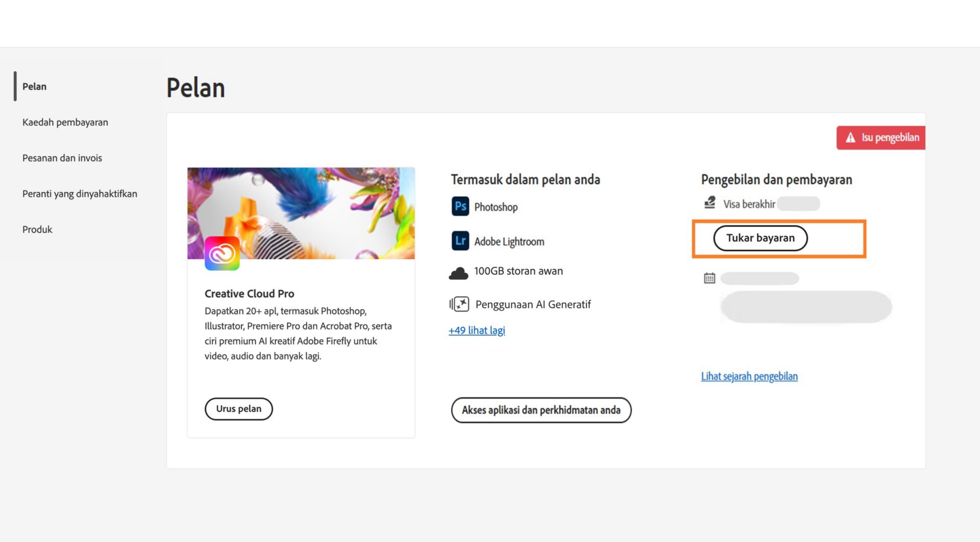Select the Penggunaan AI Generatif icon
Screen dimensions: 980x542
[x=458, y=303]
